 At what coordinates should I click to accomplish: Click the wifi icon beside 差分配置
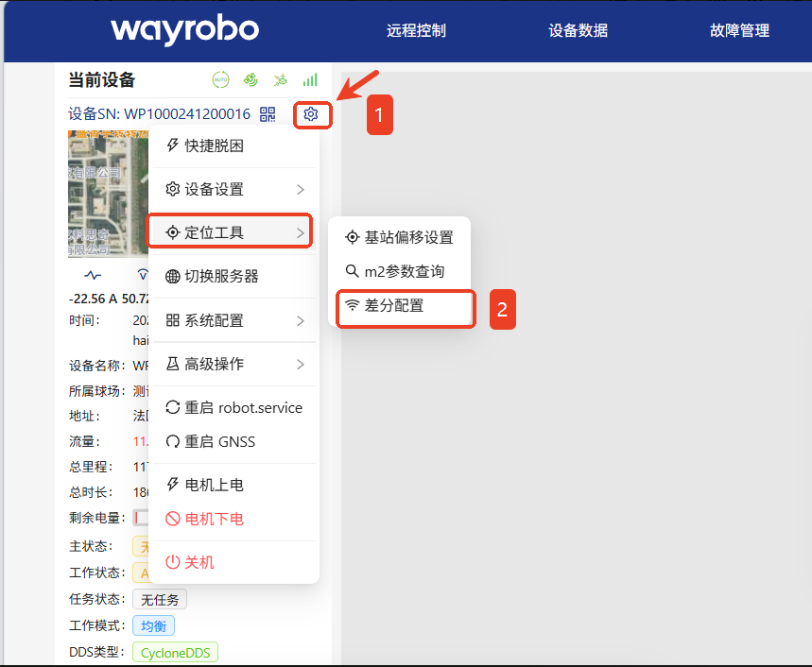click(x=353, y=305)
